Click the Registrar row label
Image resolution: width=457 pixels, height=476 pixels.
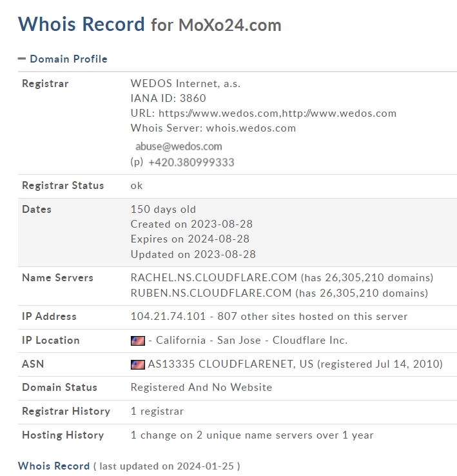45,83
